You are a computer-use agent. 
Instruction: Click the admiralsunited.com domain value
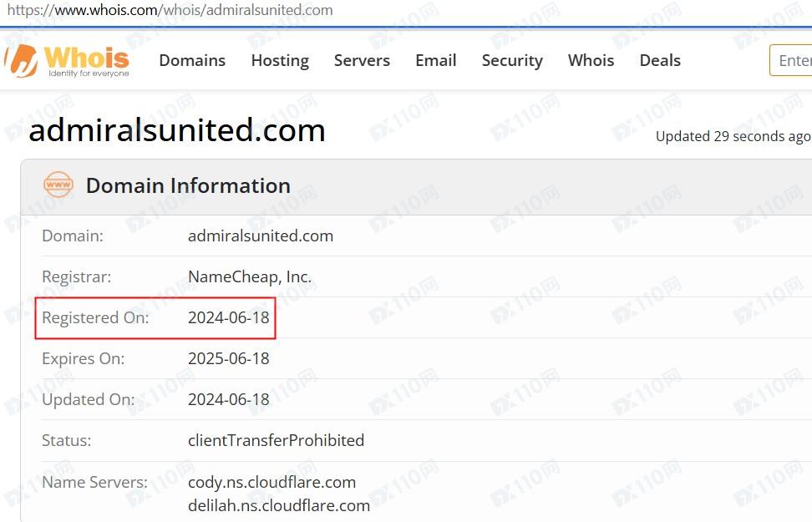(x=261, y=236)
